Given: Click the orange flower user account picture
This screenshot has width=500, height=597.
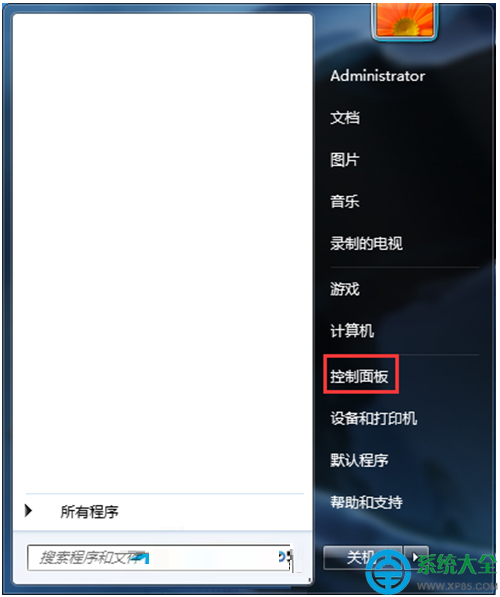Looking at the screenshot, I should coord(404,20).
